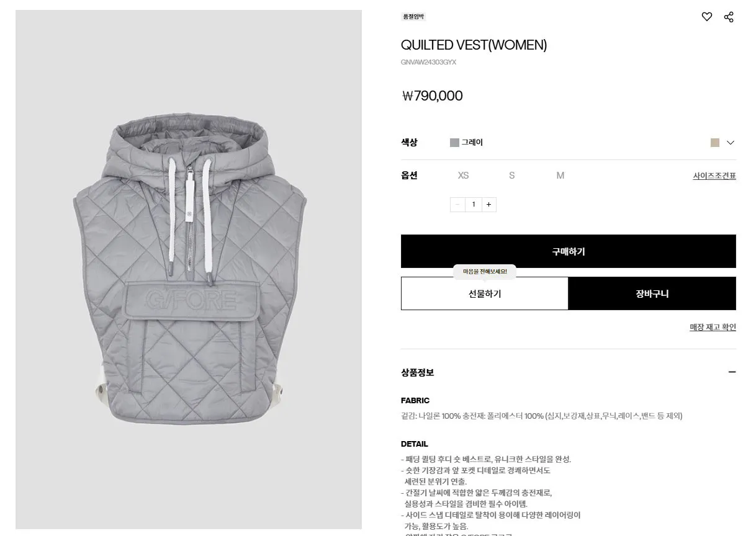
Task: Open the 사이즈조견표 size chart link
Action: click(714, 176)
